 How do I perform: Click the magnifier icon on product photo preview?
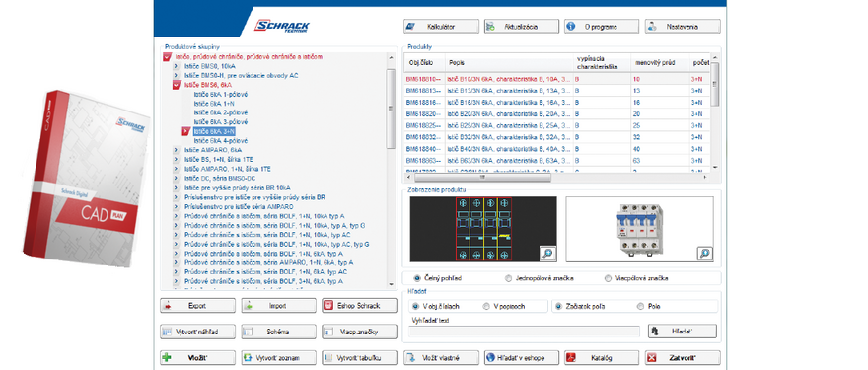point(704,254)
